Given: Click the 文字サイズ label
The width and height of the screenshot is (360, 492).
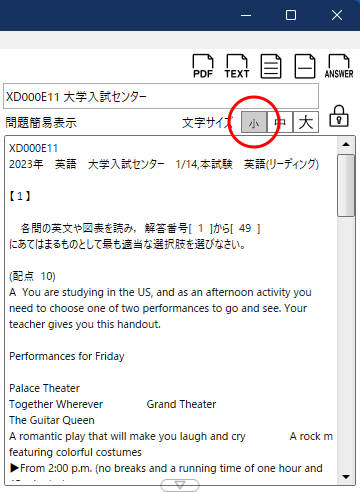Looking at the screenshot, I should click(207, 123).
